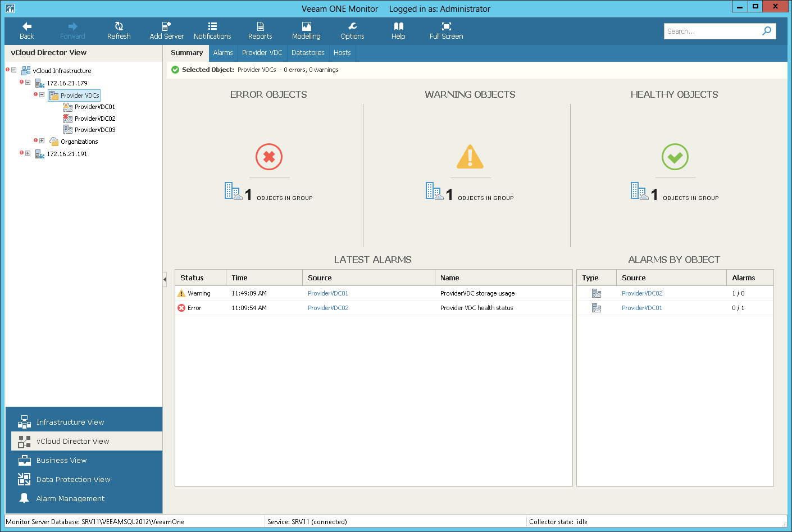Click 'Service: SRV11 (connected)' status text
792x532 pixels.
coord(307,522)
